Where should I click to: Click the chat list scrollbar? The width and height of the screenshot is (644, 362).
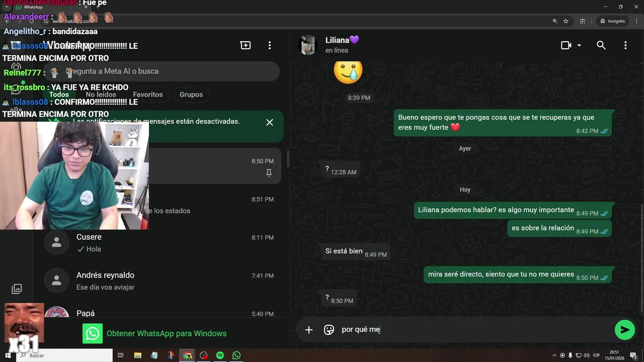coord(288,159)
